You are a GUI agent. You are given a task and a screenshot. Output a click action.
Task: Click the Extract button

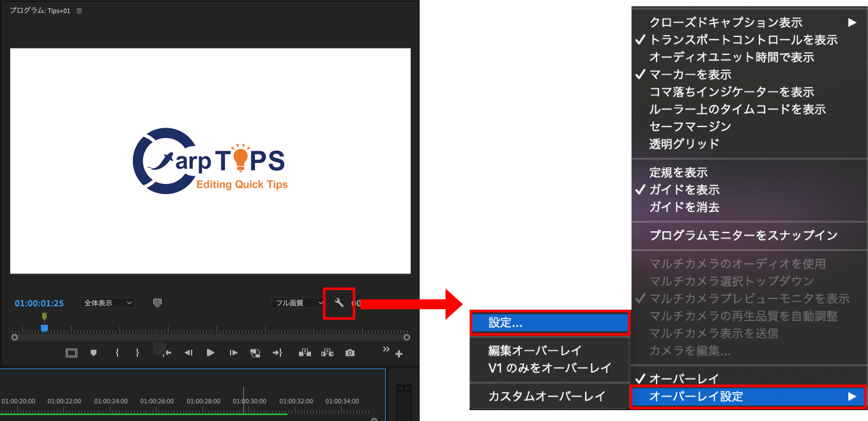click(328, 353)
